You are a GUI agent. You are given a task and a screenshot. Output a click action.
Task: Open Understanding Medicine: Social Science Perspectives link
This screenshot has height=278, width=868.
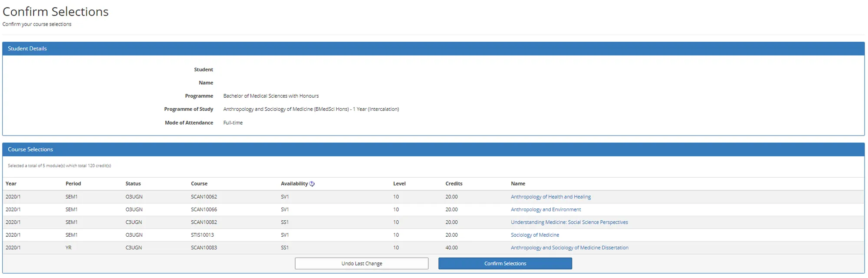click(x=569, y=222)
